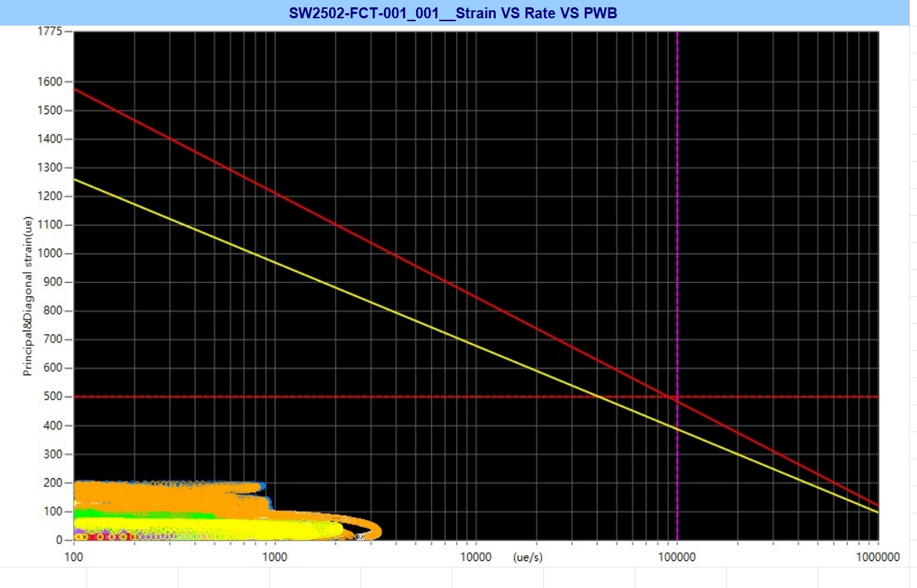Click the x-axis value 1000000

[877, 557]
